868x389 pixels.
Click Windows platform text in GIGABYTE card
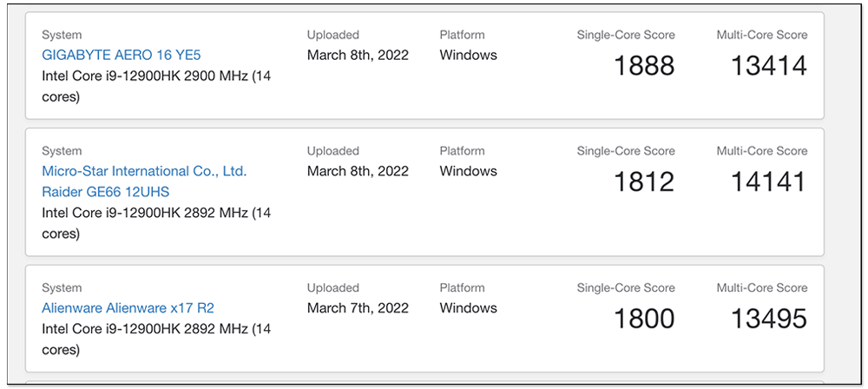(x=469, y=55)
